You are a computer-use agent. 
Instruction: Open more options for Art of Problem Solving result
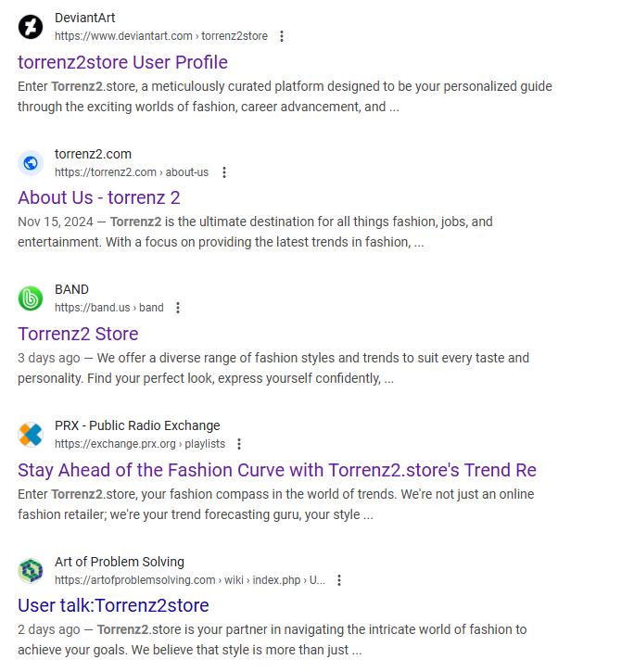pyautogui.click(x=339, y=580)
